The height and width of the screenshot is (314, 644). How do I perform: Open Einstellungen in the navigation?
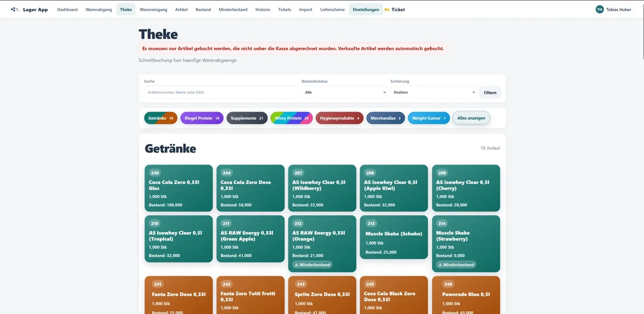pos(366,10)
